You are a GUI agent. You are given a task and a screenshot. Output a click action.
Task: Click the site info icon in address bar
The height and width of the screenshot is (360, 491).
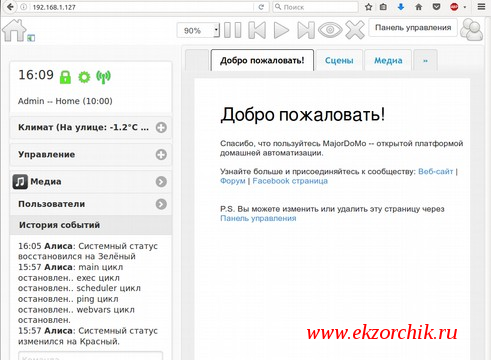pos(23,7)
